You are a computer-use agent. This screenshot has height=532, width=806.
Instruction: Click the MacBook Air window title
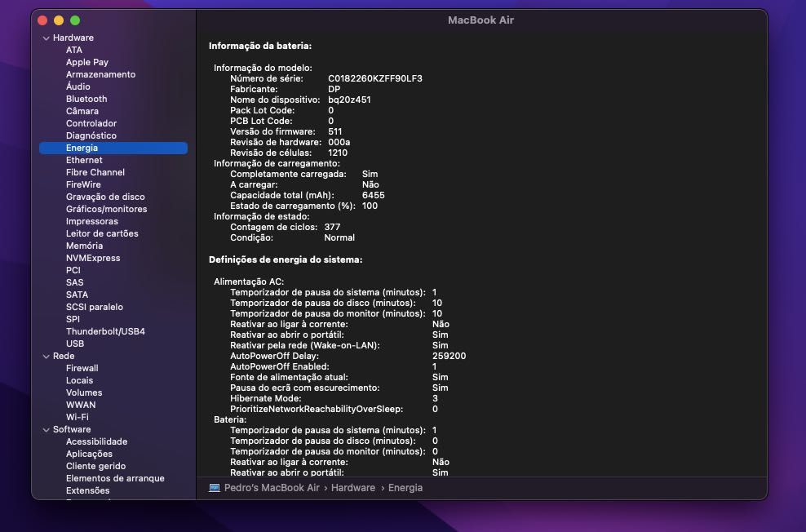point(480,20)
